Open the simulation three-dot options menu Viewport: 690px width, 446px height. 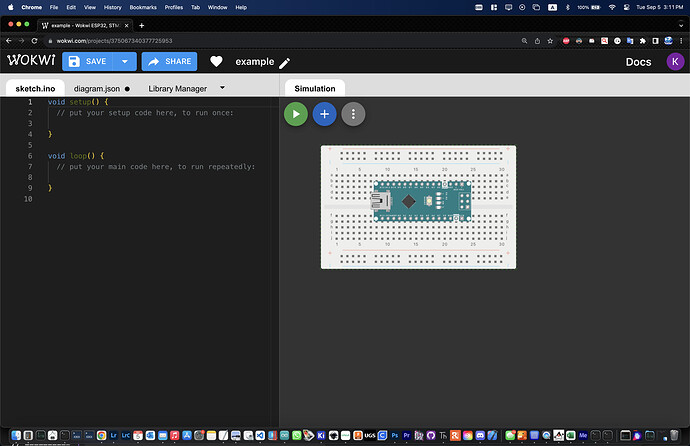coord(353,114)
